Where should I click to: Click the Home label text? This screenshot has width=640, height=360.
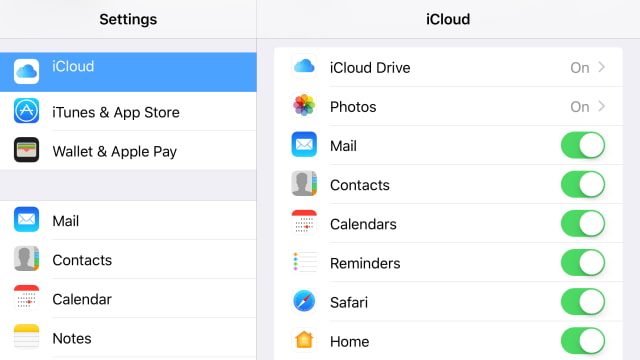[x=349, y=342]
